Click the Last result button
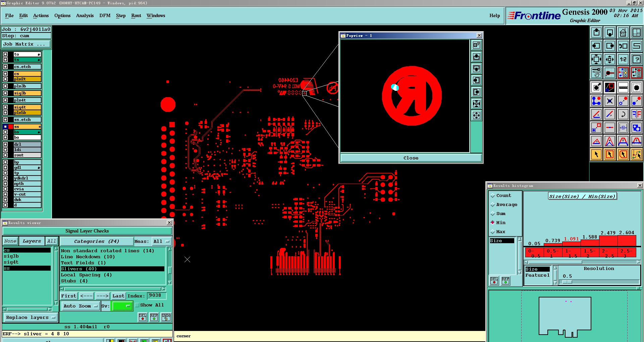The image size is (644, 342). 118,296
